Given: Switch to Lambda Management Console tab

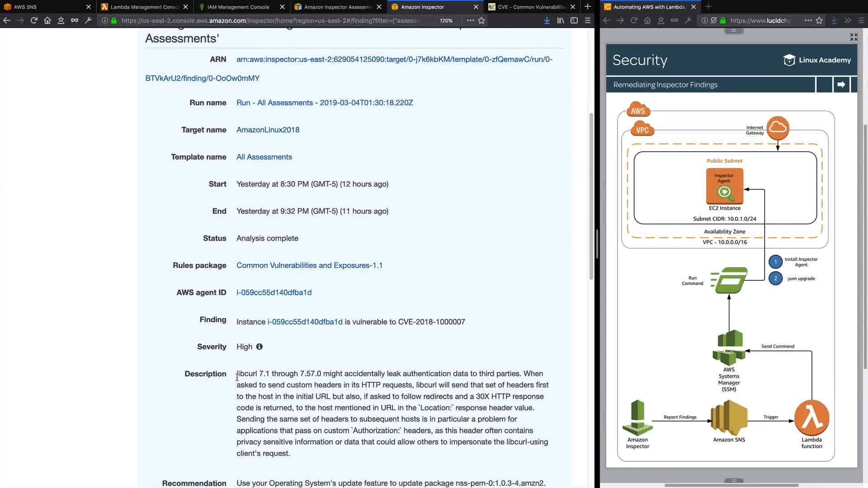Looking at the screenshot, I should click(x=145, y=7).
